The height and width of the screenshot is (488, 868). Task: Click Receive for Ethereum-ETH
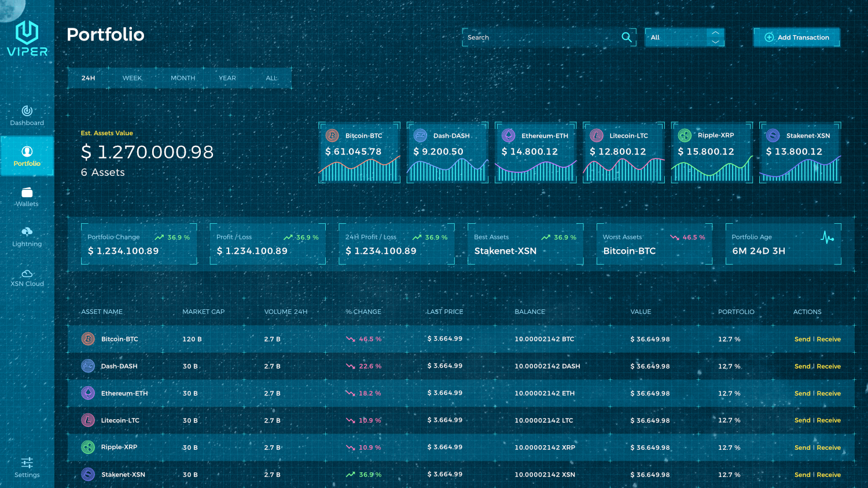coord(829,393)
